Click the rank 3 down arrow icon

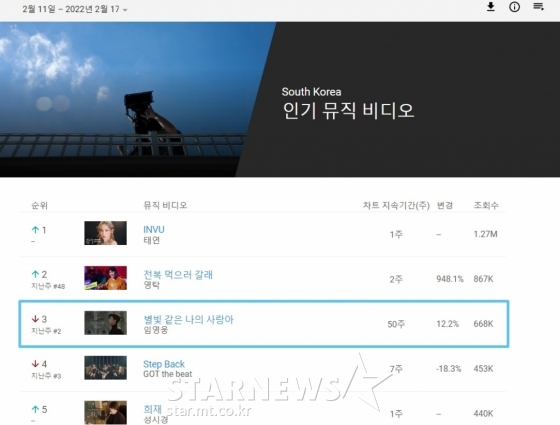pyautogui.click(x=35, y=319)
